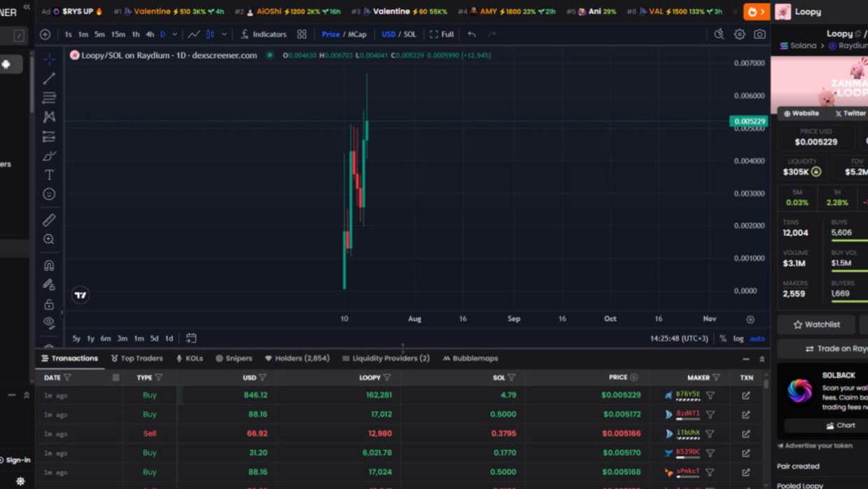
Task: Open the Indicators menu
Action: coord(263,34)
